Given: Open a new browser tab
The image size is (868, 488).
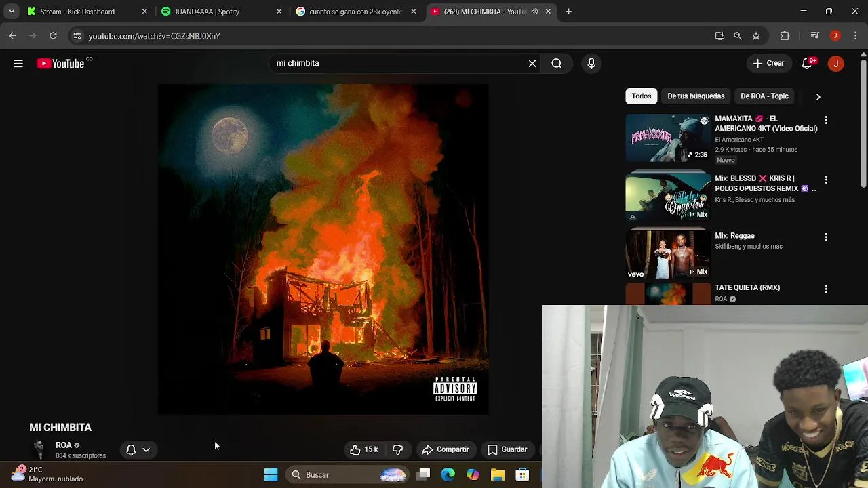Looking at the screenshot, I should (569, 12).
